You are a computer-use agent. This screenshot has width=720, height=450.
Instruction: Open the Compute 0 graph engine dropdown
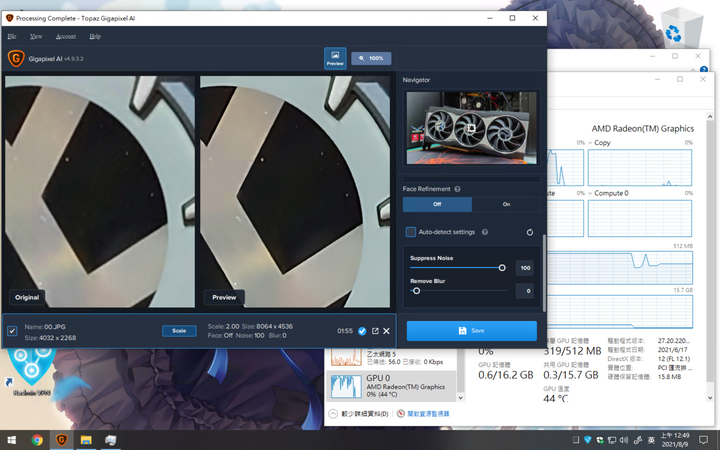pyautogui.click(x=591, y=193)
